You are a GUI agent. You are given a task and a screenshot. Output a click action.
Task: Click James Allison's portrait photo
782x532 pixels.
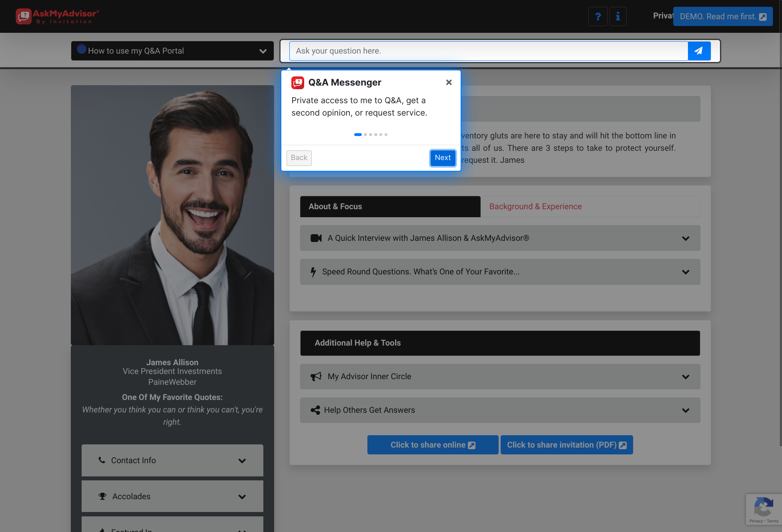(x=172, y=215)
